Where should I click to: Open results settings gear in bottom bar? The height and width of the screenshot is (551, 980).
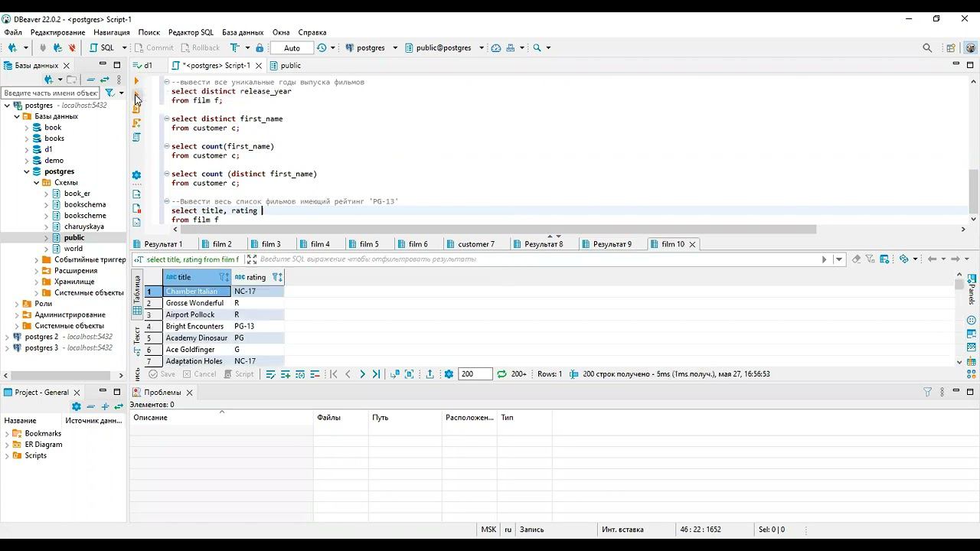(449, 374)
